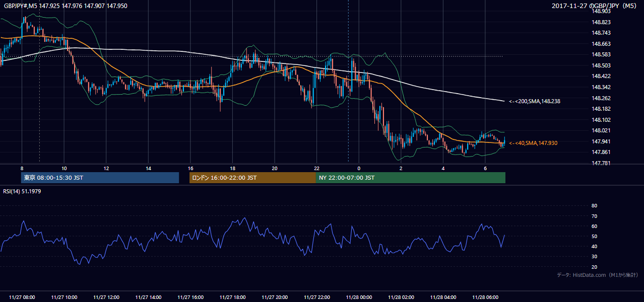Click the date label 11/27 16:00
The width and height of the screenshot is (644, 302).
pos(190,297)
